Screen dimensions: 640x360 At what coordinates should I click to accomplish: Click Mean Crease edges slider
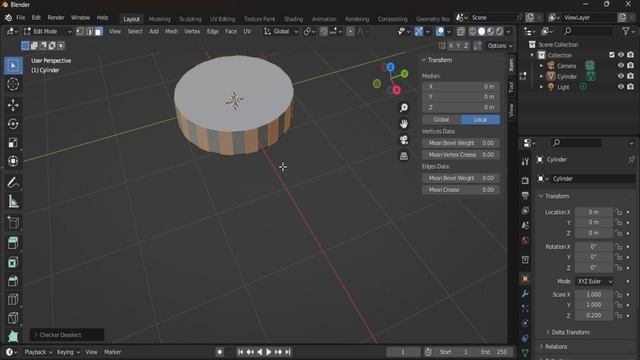point(461,190)
